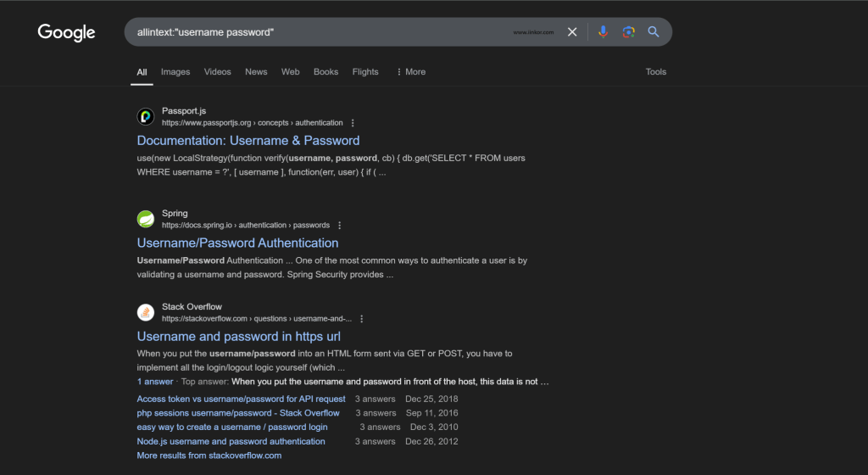
Task: Open Google Lens image search icon
Action: coord(628,32)
